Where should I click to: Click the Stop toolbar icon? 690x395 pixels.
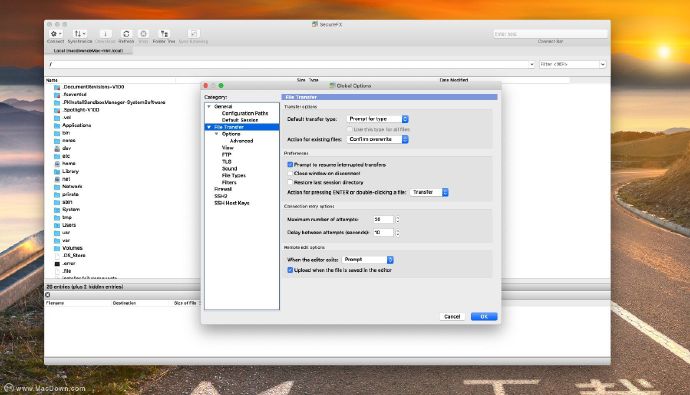143,34
